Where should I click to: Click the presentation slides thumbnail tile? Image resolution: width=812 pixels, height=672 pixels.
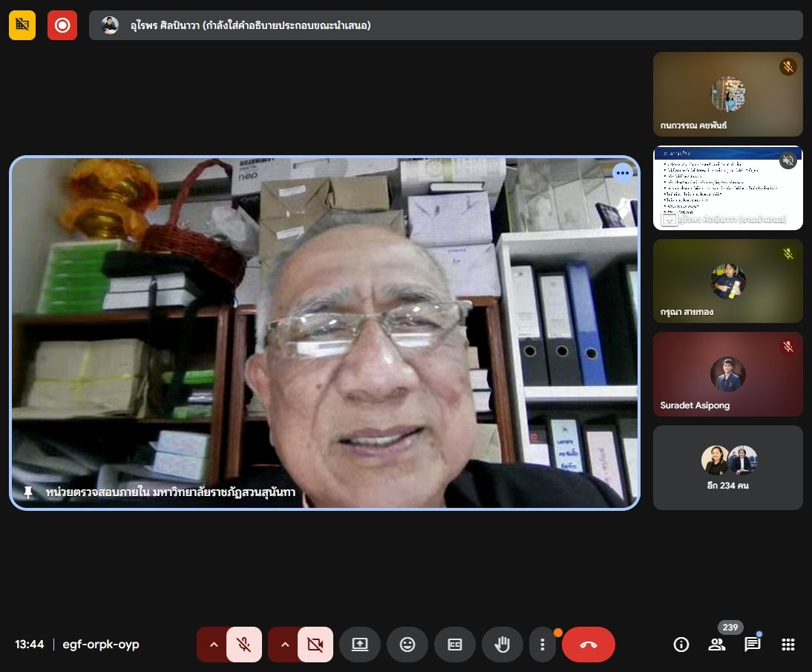(727, 188)
